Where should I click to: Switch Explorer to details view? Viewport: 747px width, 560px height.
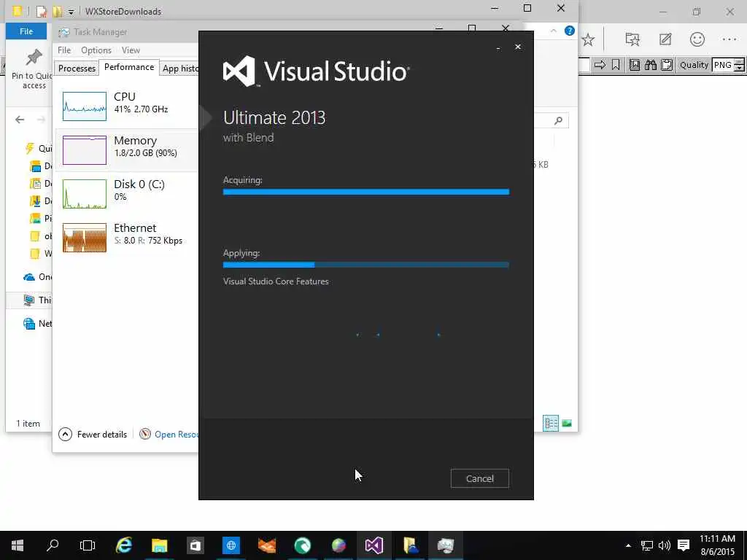(551, 424)
